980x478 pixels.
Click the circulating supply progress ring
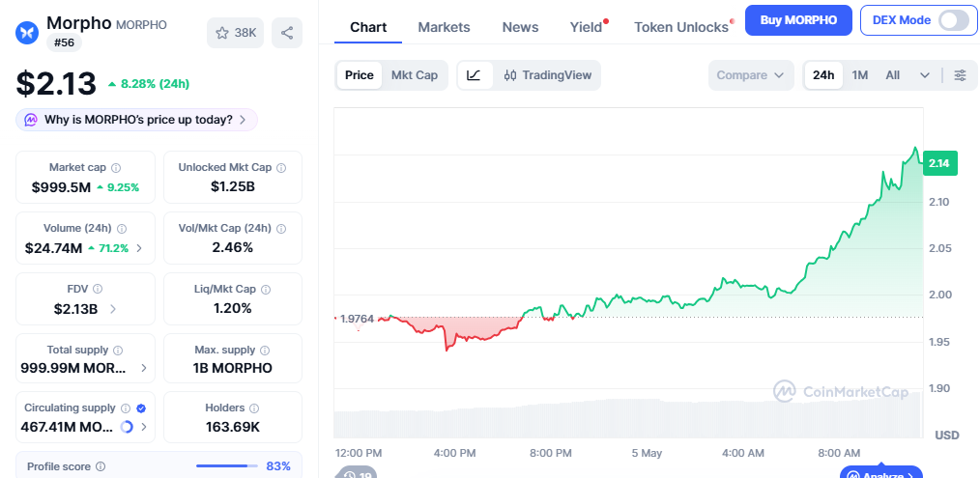tap(127, 428)
